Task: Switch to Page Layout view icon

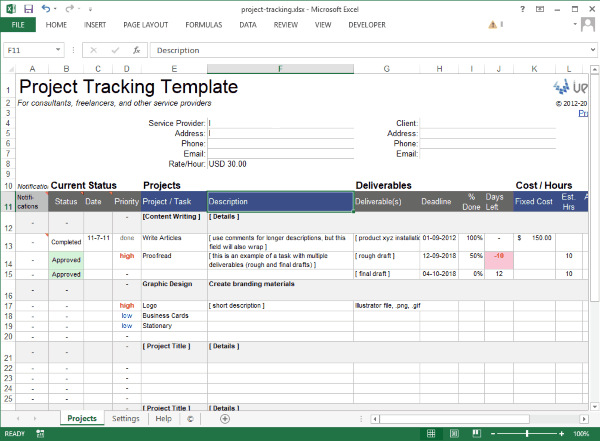Action: pos(454,434)
